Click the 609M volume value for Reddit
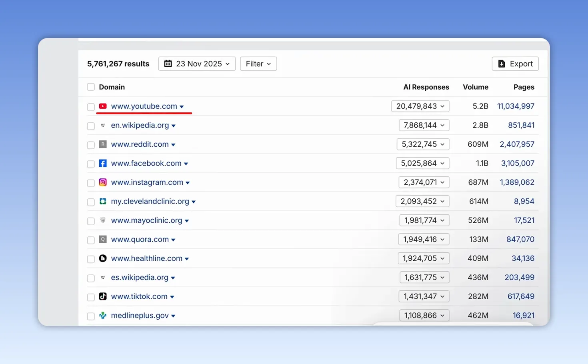This screenshot has width=588, height=364. coord(478,144)
